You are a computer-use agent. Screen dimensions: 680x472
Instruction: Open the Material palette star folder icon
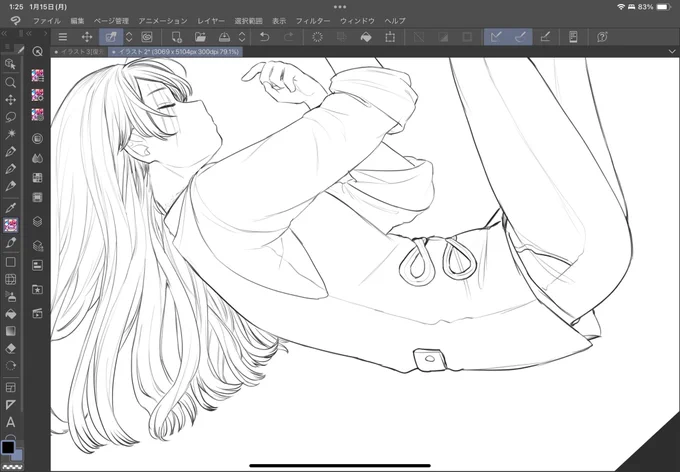tap(38, 289)
